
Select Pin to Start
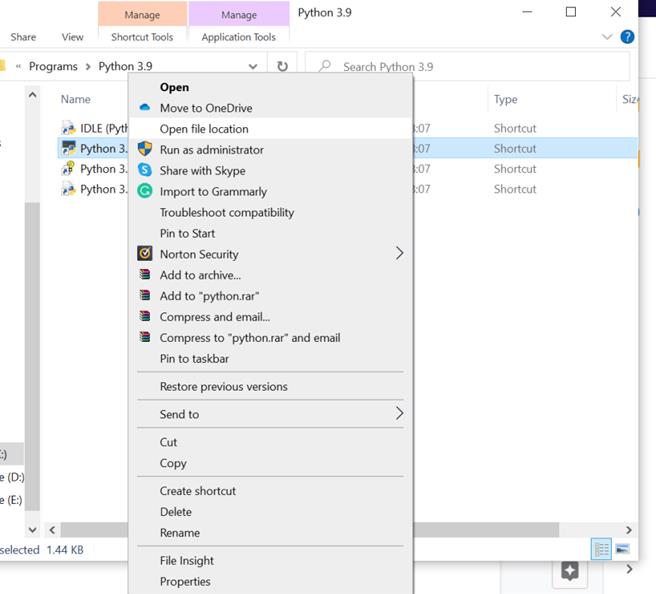(x=187, y=233)
